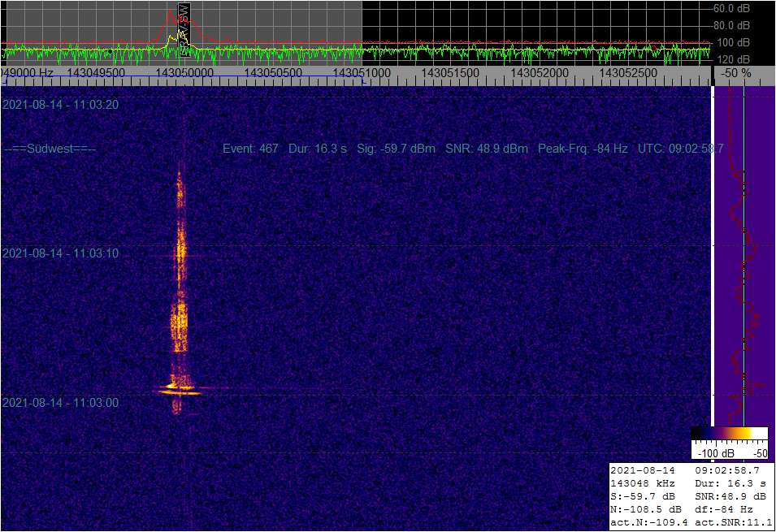Click the 143052000 frequency axis label
Image resolution: width=776 pixels, height=532 pixels.
pos(540,73)
